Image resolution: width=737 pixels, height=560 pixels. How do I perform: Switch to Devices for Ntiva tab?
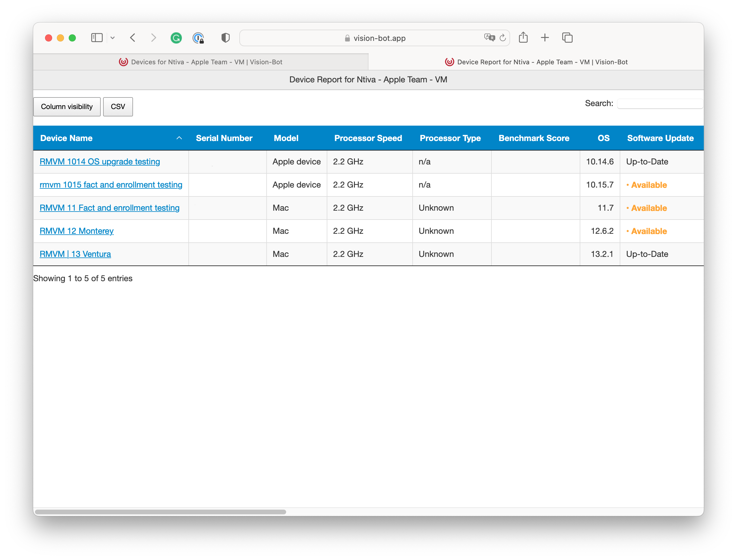(x=201, y=62)
